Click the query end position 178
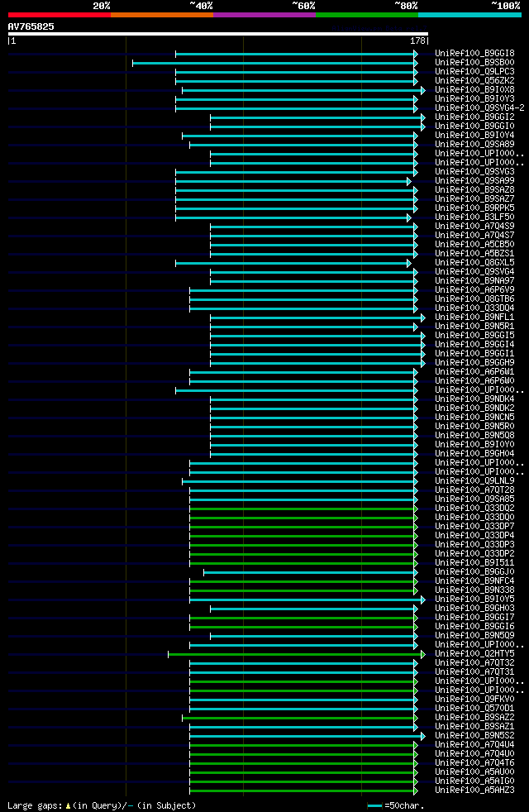The height and width of the screenshot is (812, 529). tap(417, 41)
